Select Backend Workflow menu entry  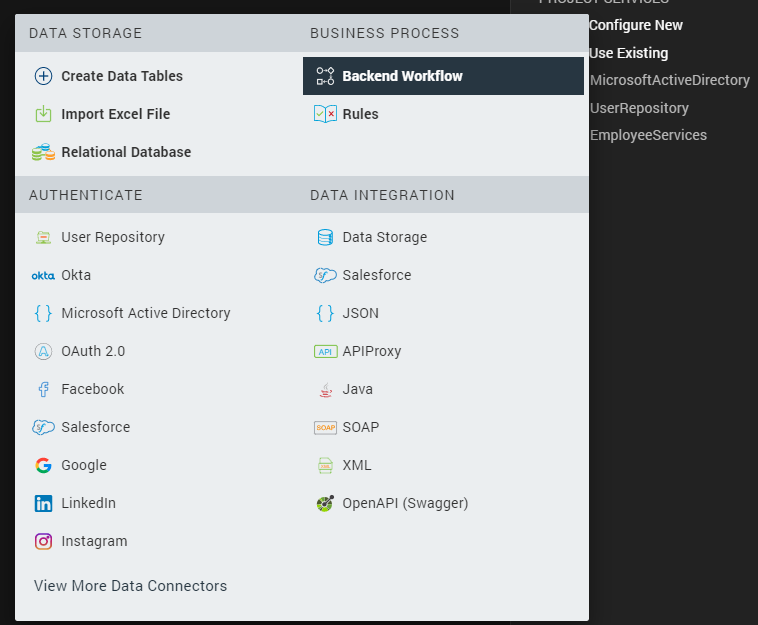point(402,76)
